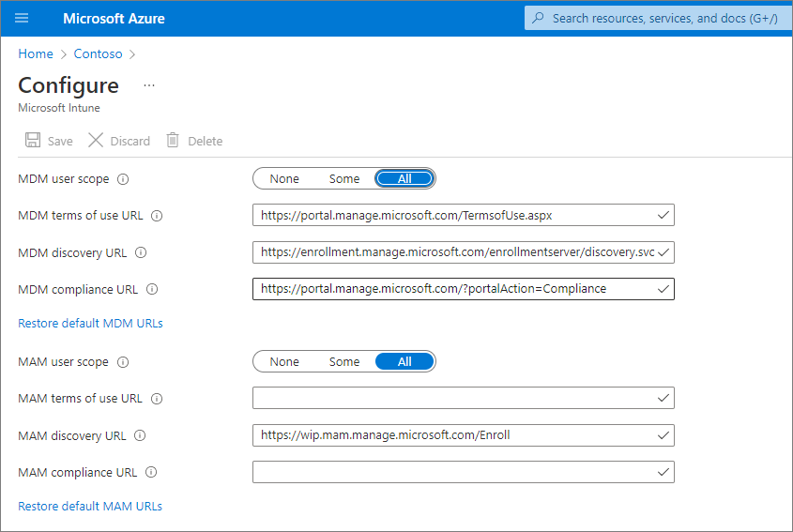The height and width of the screenshot is (532, 793).
Task: Click info icon next to MDM user scope
Action: tap(123, 179)
